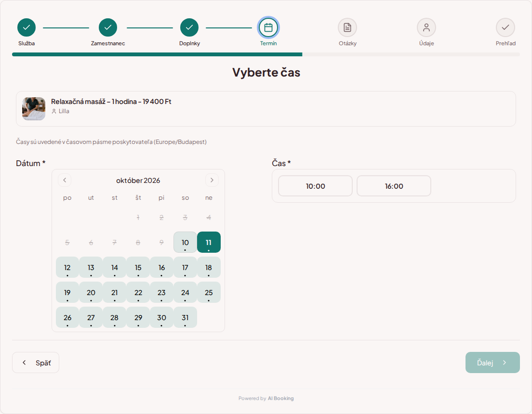
Task: Click the Termín calendar step icon
Action: pyautogui.click(x=268, y=27)
